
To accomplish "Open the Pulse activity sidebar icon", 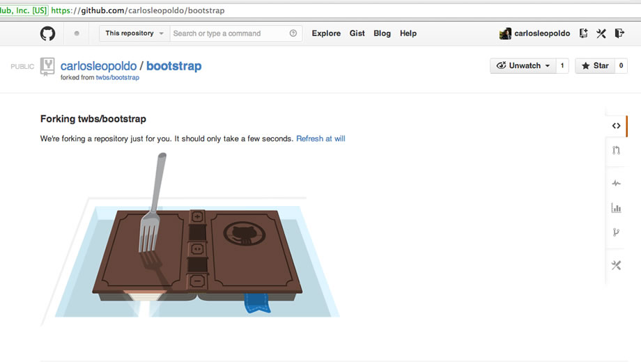I will tap(616, 184).
